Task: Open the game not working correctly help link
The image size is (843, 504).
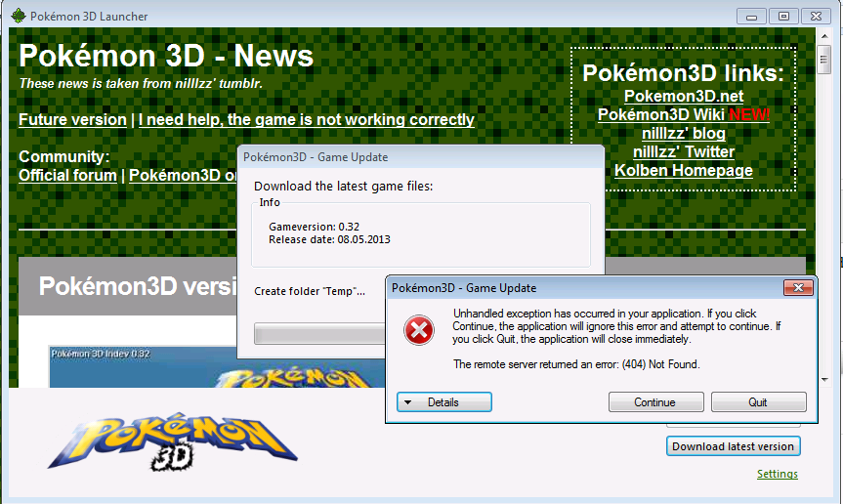Action: pyautogui.click(x=307, y=119)
